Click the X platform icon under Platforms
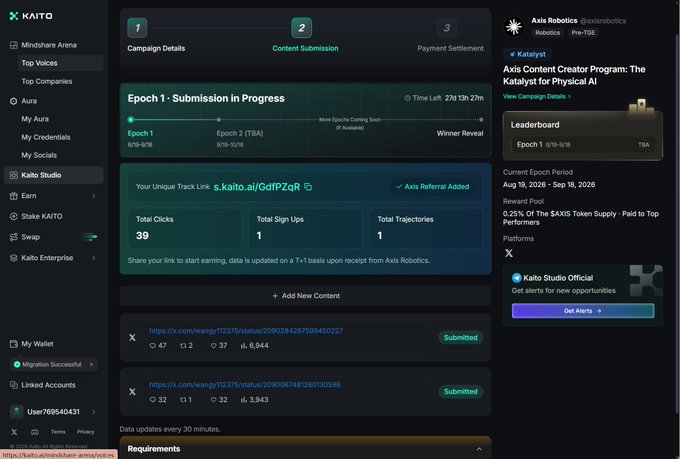Image resolution: width=680 pixels, height=459 pixels. pos(509,253)
